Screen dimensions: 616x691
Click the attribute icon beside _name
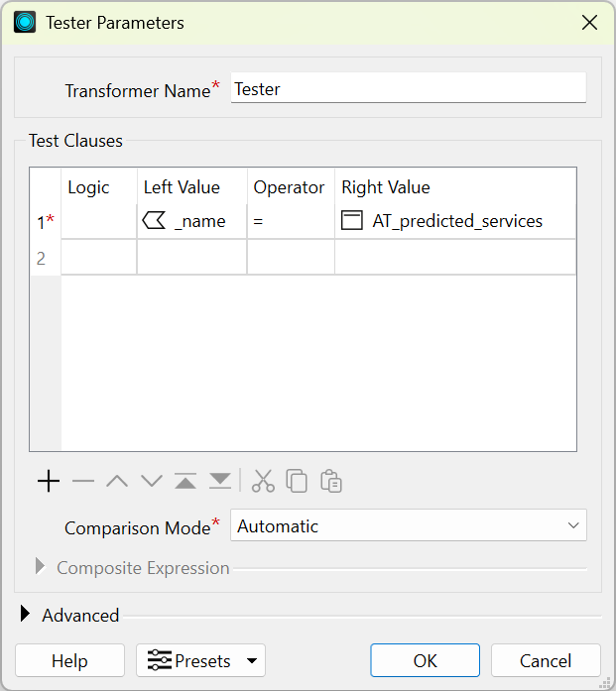click(x=154, y=220)
